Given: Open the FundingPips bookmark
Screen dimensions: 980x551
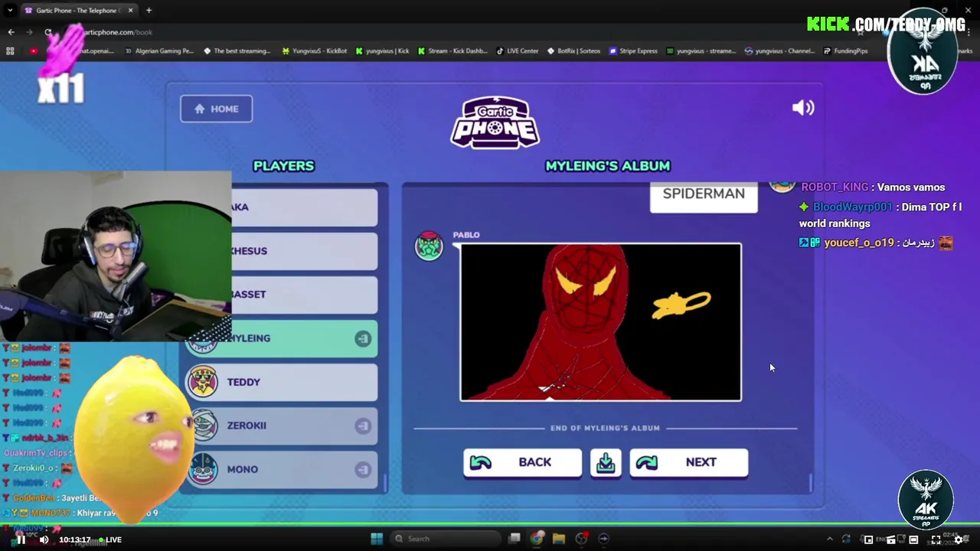Looking at the screenshot, I should tap(845, 51).
